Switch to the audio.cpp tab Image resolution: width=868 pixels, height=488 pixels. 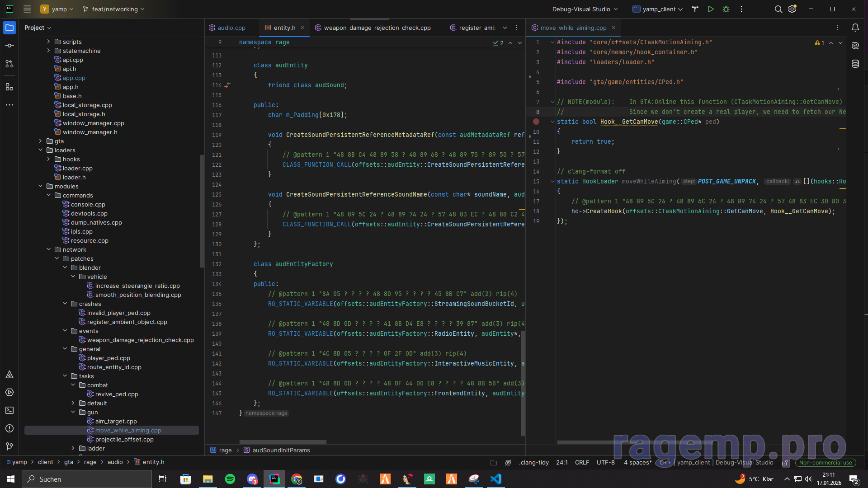[231, 28]
